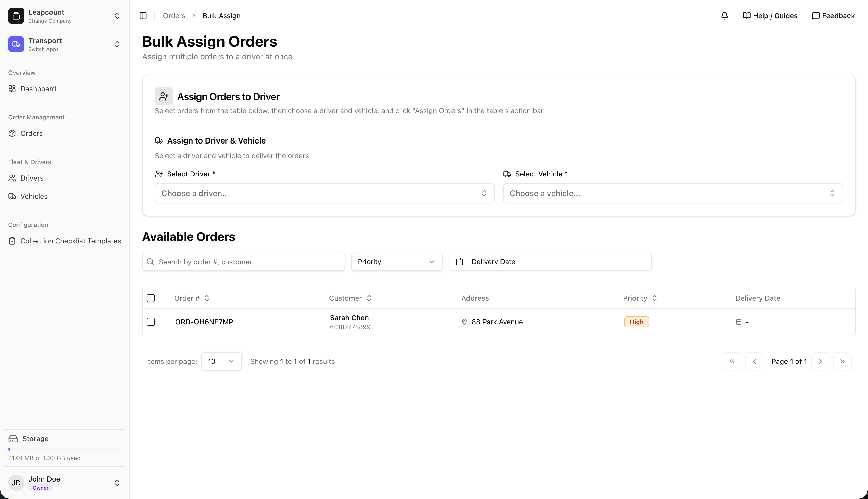Click 'Page 1 of 1' indicator
This screenshot has width=868, height=499.
tap(789, 361)
